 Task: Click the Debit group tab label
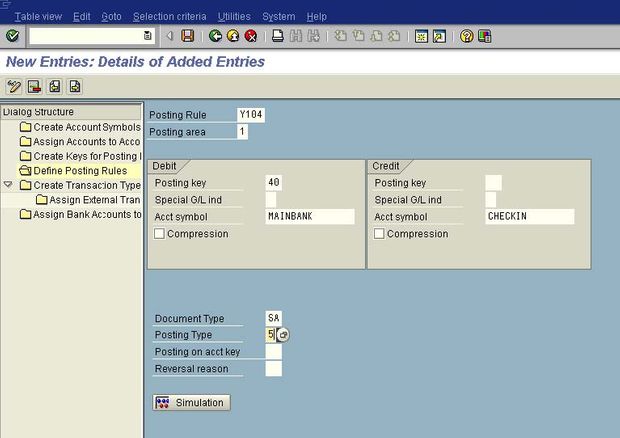click(164, 166)
